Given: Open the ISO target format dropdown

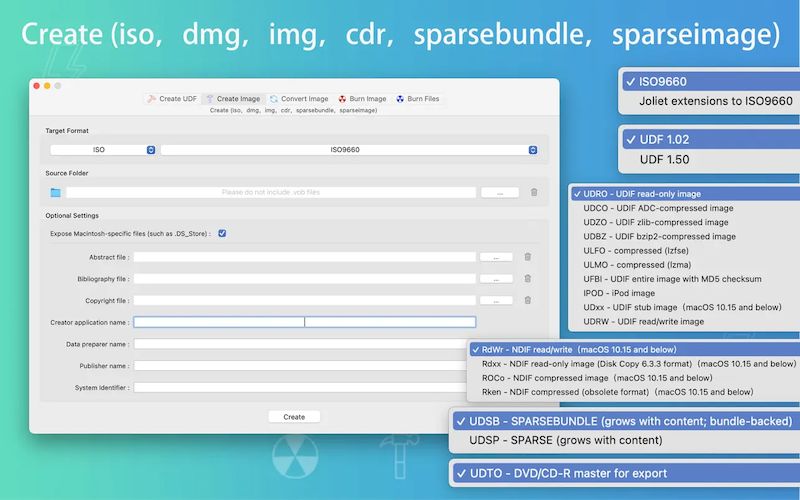Looking at the screenshot, I should (103, 149).
